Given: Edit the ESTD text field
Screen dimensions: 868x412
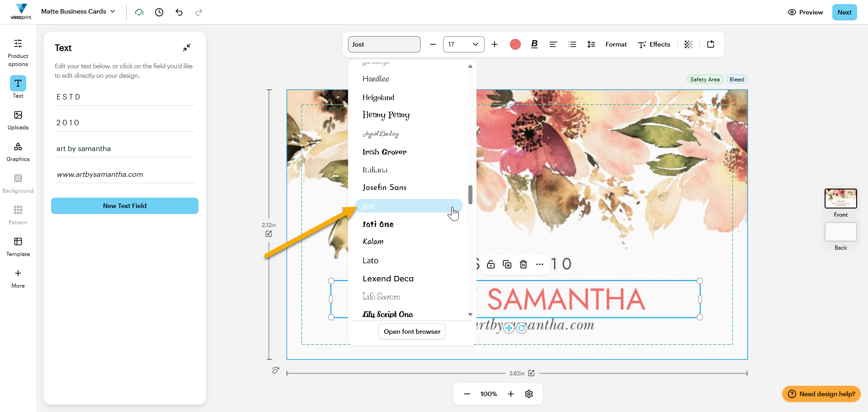Looking at the screenshot, I should coord(125,97).
